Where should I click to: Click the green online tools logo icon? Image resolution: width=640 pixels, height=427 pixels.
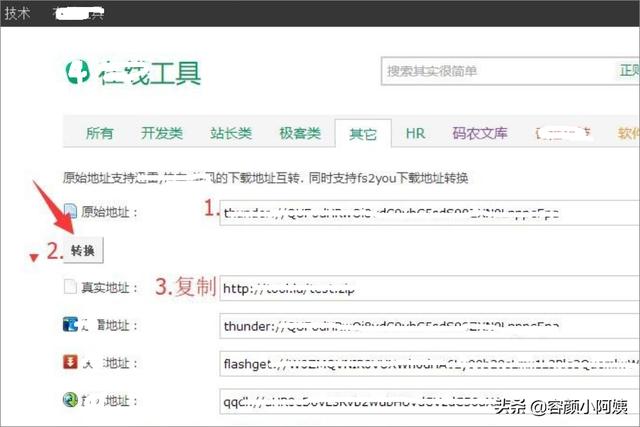(x=77, y=73)
